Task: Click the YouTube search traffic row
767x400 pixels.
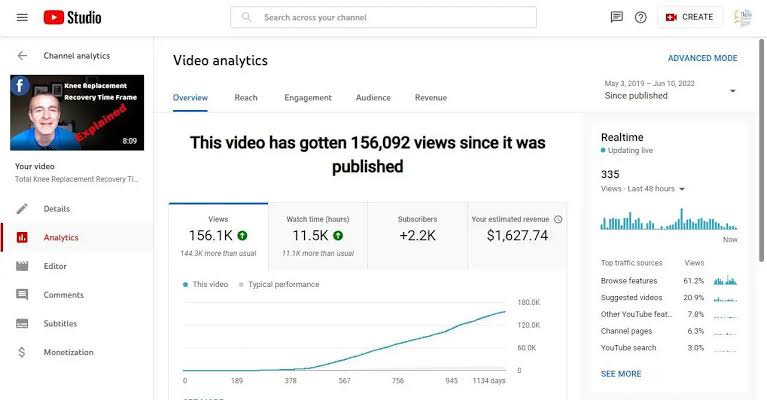Action: [x=669, y=348]
